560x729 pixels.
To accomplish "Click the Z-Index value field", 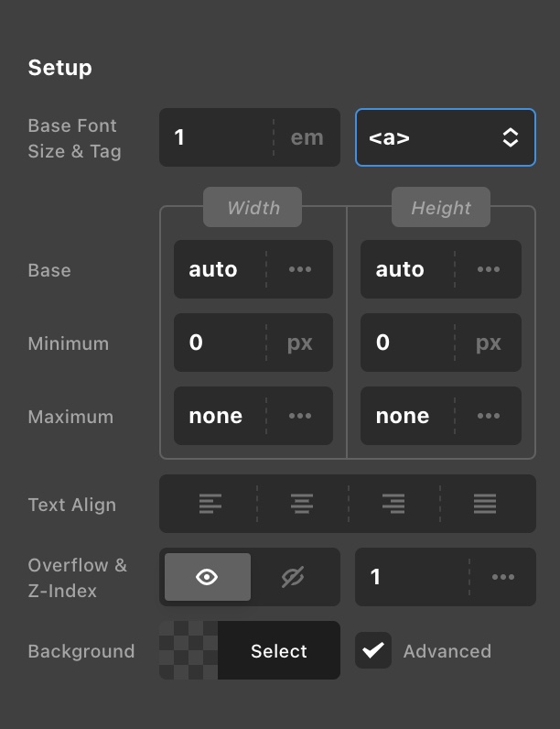I will click(412, 577).
